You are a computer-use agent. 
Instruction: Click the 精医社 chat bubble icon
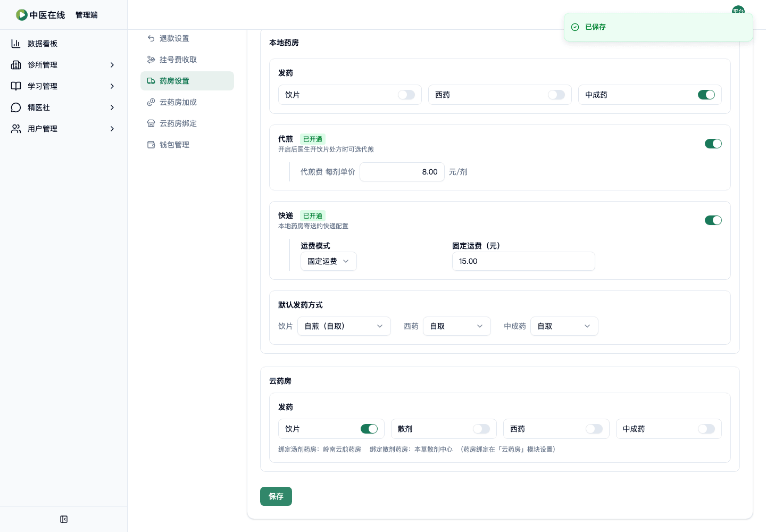point(16,107)
